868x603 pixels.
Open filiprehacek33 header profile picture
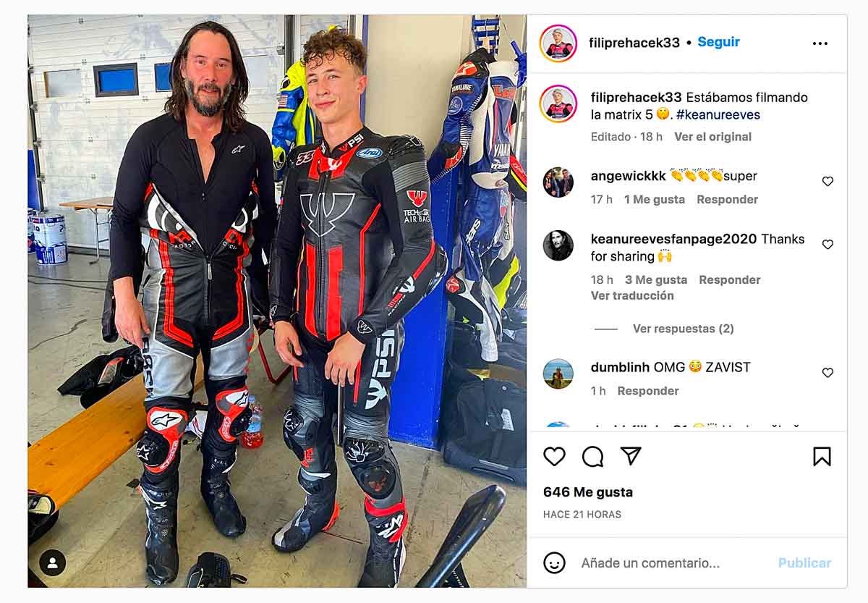[558, 43]
